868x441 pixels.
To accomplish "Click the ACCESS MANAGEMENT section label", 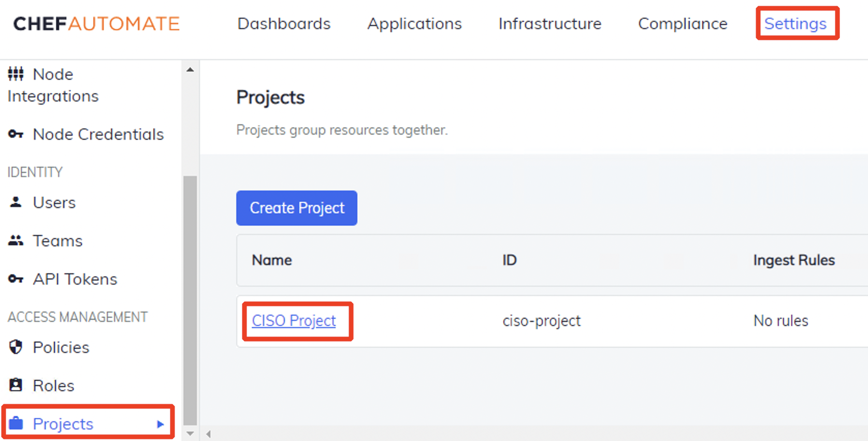I will coord(78,317).
